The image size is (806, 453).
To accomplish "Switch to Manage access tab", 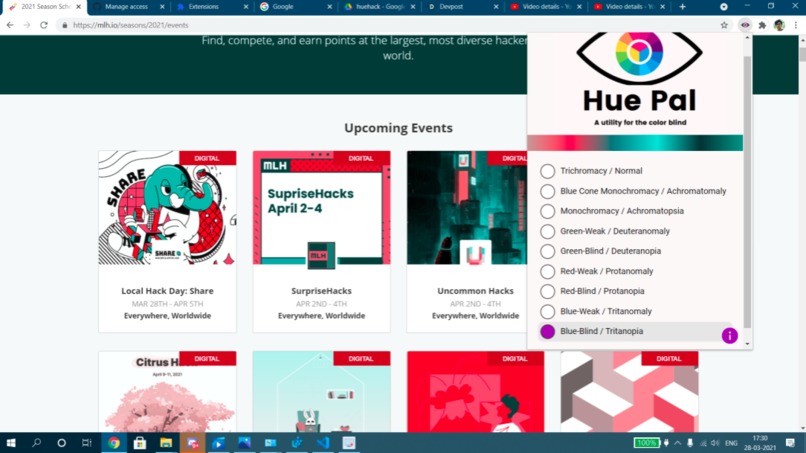I will [x=126, y=7].
